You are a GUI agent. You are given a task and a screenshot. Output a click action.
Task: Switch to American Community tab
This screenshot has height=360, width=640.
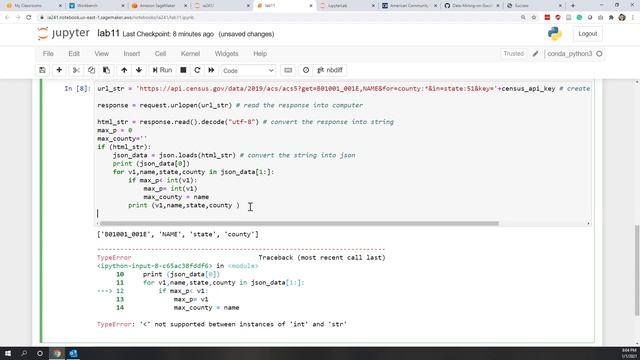click(409, 6)
